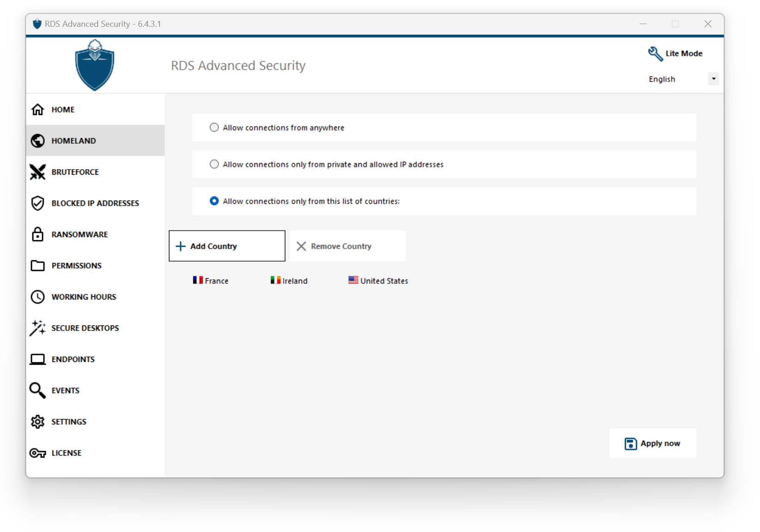760x532 pixels.
Task: Open the EVENTS label
Action: (65, 391)
